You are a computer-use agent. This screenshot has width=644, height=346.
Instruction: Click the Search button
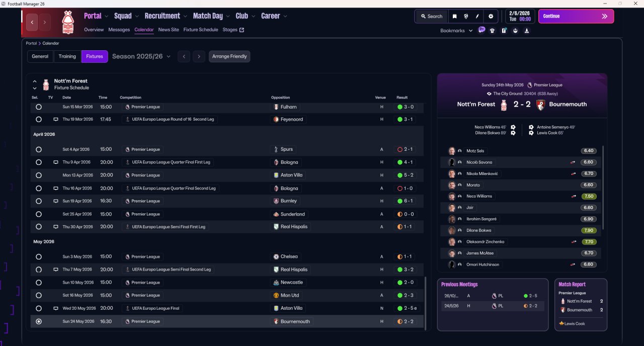coord(432,16)
